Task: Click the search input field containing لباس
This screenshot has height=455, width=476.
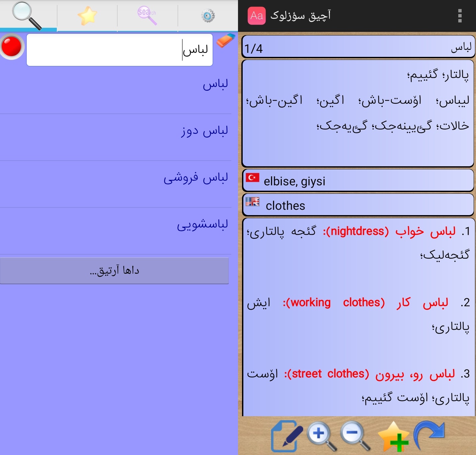Action: (119, 50)
